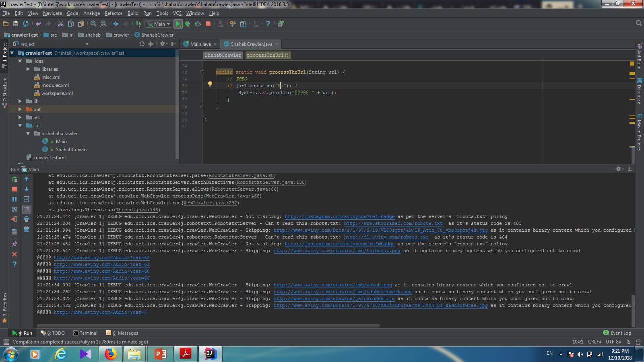Click the Exit icon in Run panel
644x362 pixels.
coord(14,219)
